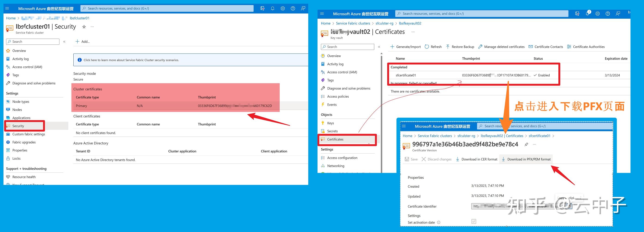
Task: Open more options next to Certificates title
Action: click(x=413, y=32)
